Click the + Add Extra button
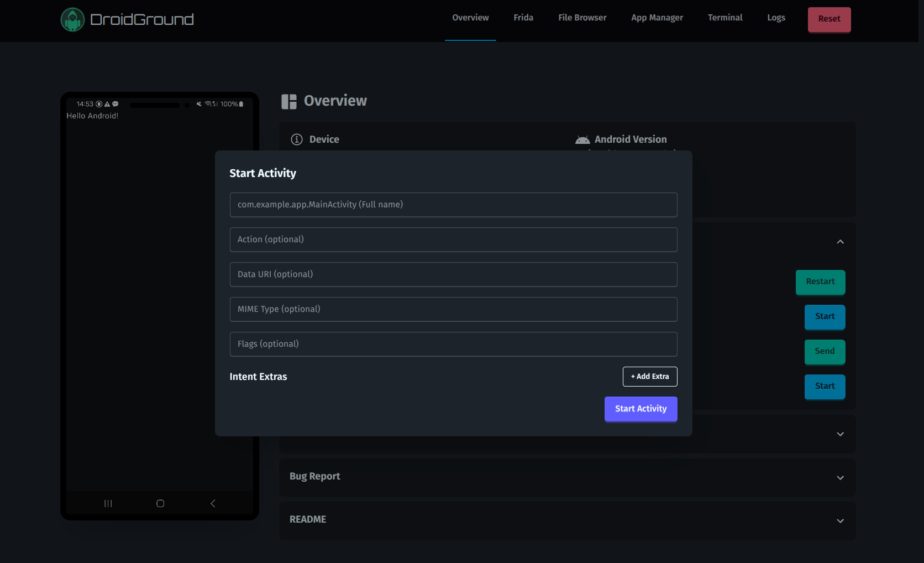Image resolution: width=924 pixels, height=563 pixels. pos(650,376)
